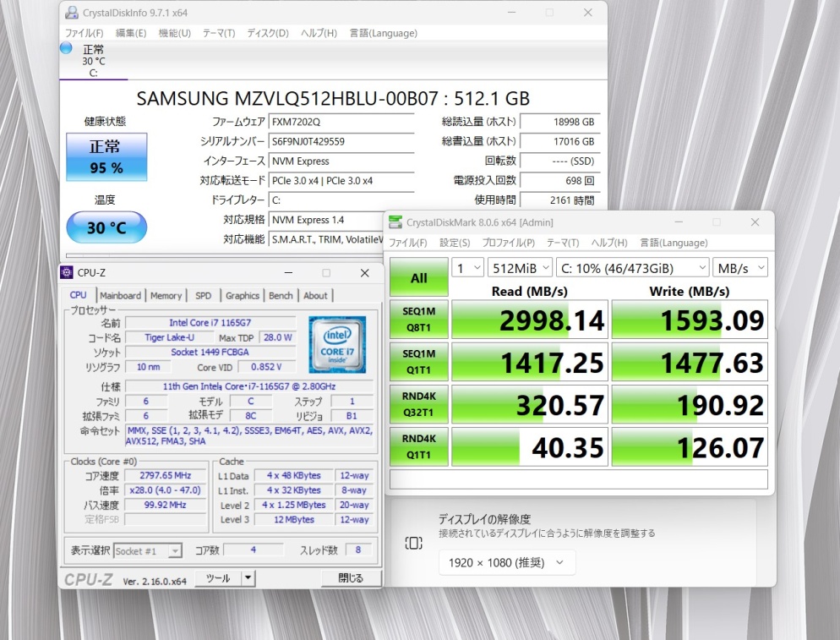Run the SEQ1M Q8T1 test
The image size is (840, 640).
(419, 320)
